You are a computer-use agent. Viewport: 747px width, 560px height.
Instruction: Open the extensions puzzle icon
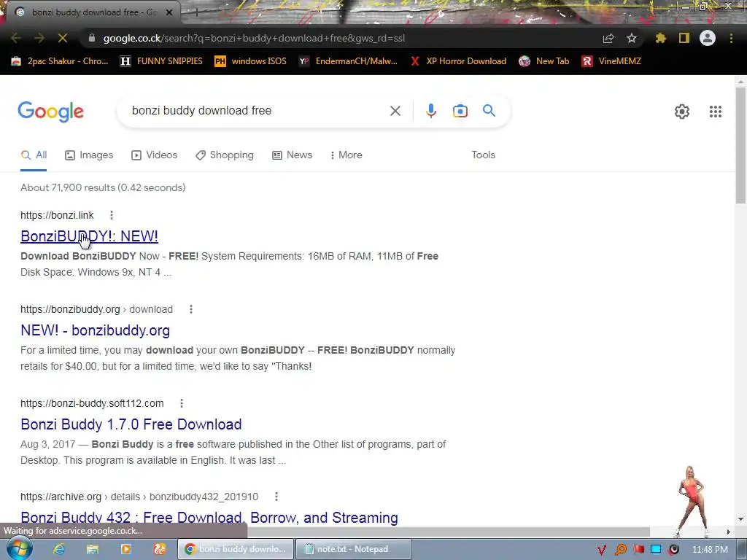tap(660, 38)
